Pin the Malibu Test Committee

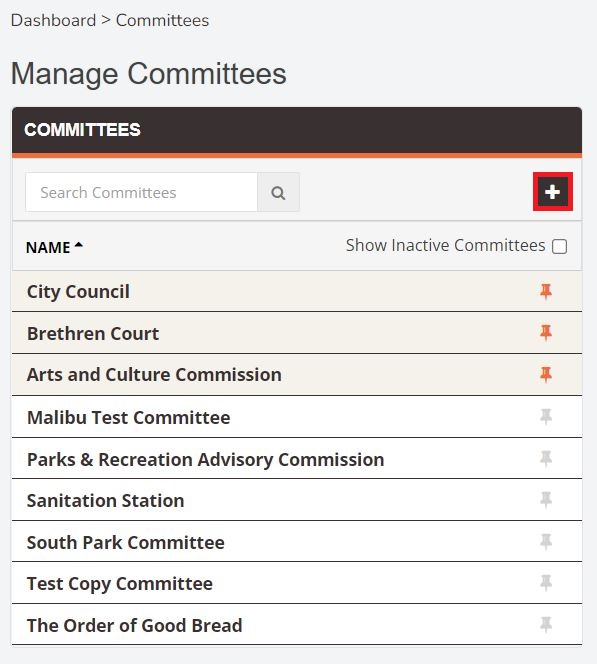[x=546, y=417]
